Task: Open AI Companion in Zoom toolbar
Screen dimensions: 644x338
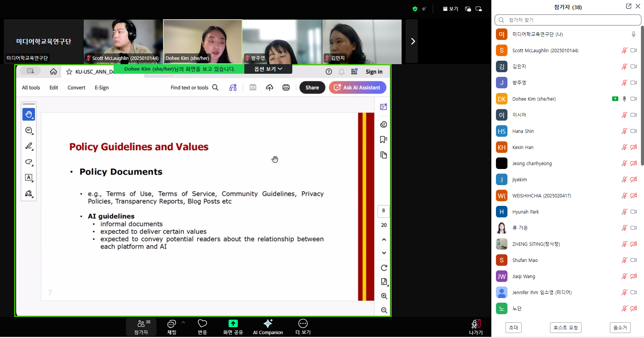Action: pos(268,326)
